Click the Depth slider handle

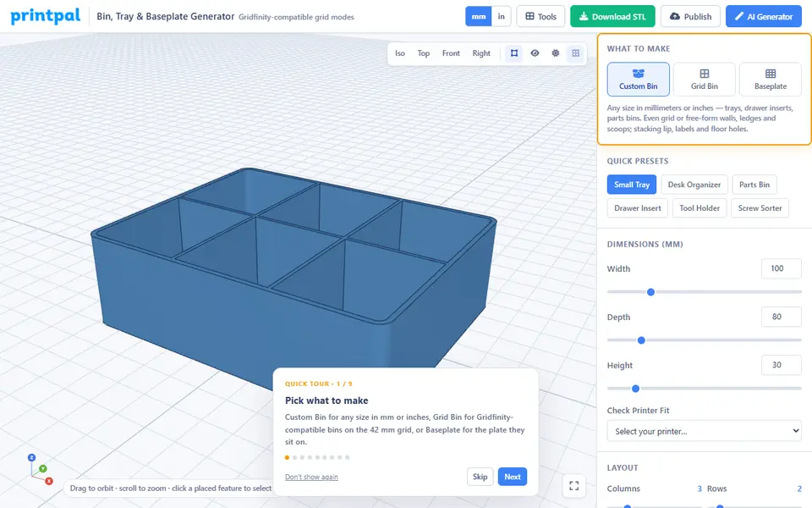(x=641, y=340)
